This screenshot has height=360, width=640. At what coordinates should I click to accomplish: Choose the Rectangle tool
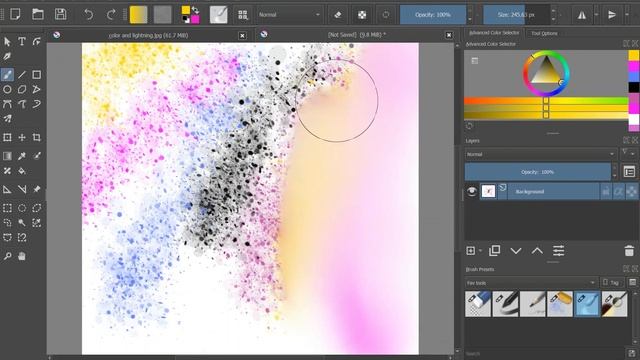37,75
